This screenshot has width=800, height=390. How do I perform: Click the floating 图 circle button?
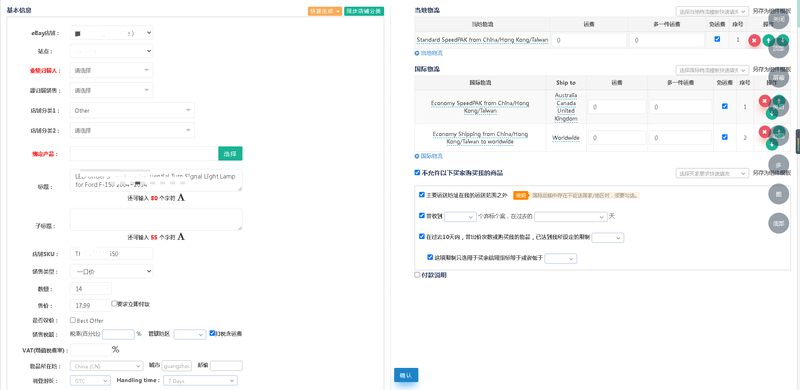(x=779, y=194)
